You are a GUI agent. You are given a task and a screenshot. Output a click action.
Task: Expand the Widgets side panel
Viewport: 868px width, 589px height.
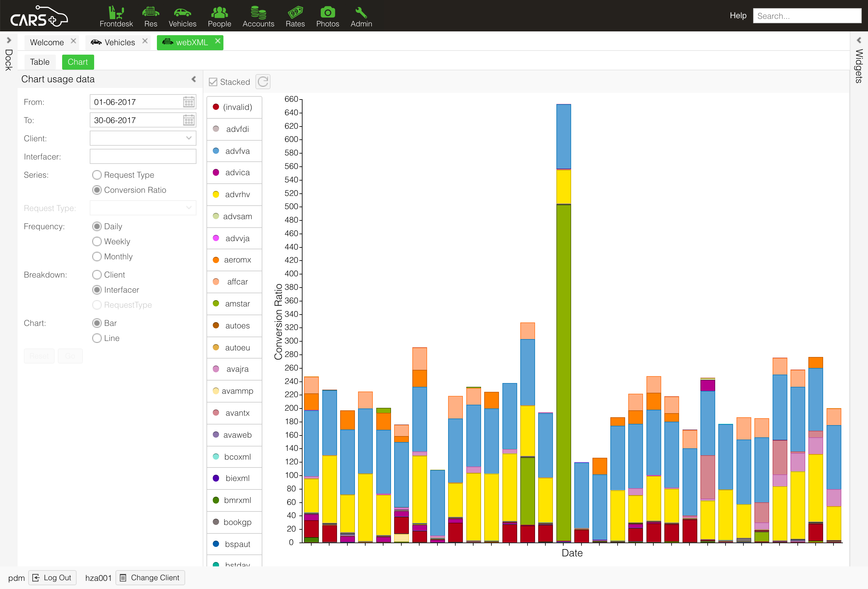coord(859,41)
